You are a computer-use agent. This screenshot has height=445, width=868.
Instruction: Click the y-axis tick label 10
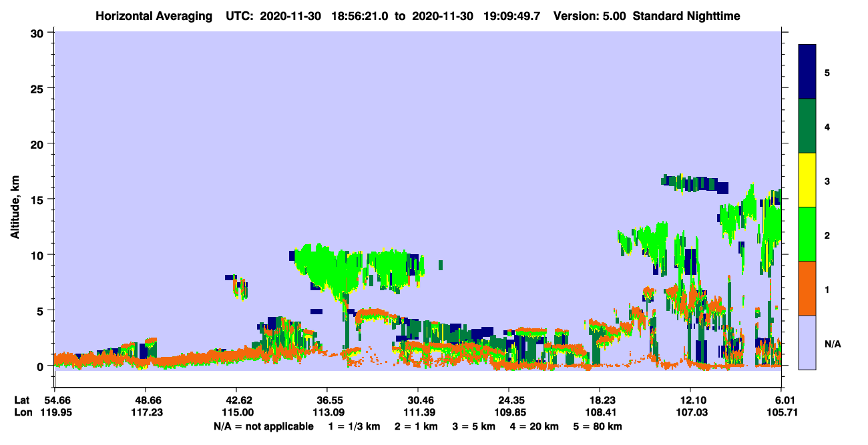click(38, 255)
